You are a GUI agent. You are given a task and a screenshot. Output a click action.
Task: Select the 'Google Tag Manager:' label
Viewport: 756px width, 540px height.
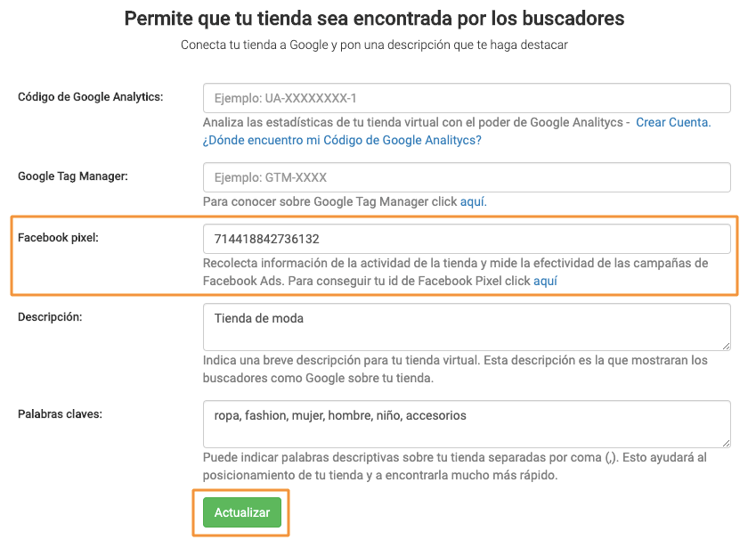pyautogui.click(x=73, y=176)
